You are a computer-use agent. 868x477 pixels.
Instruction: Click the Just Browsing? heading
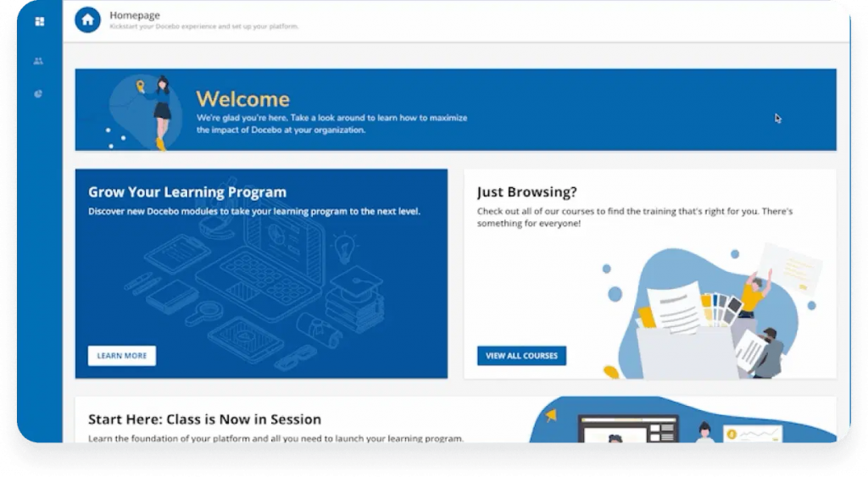tap(526, 192)
